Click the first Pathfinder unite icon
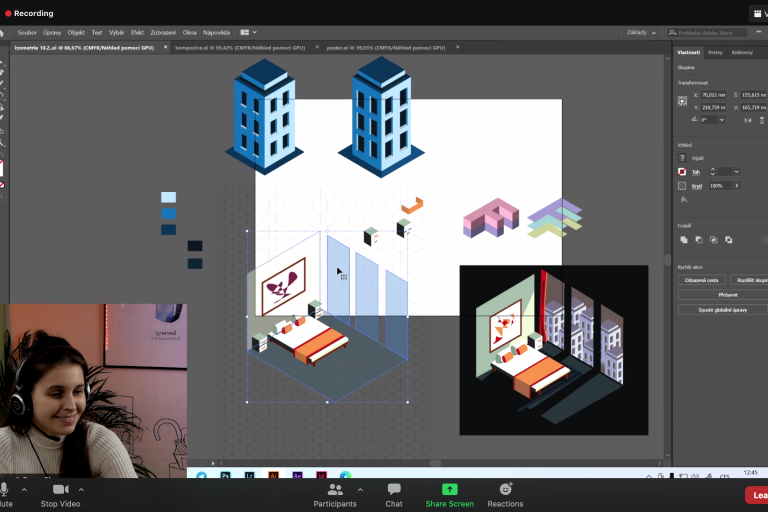The height and width of the screenshot is (512, 768). pos(684,240)
